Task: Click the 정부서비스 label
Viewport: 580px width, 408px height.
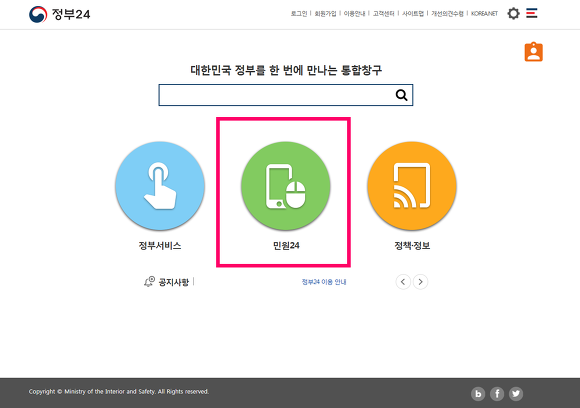Action: point(160,246)
